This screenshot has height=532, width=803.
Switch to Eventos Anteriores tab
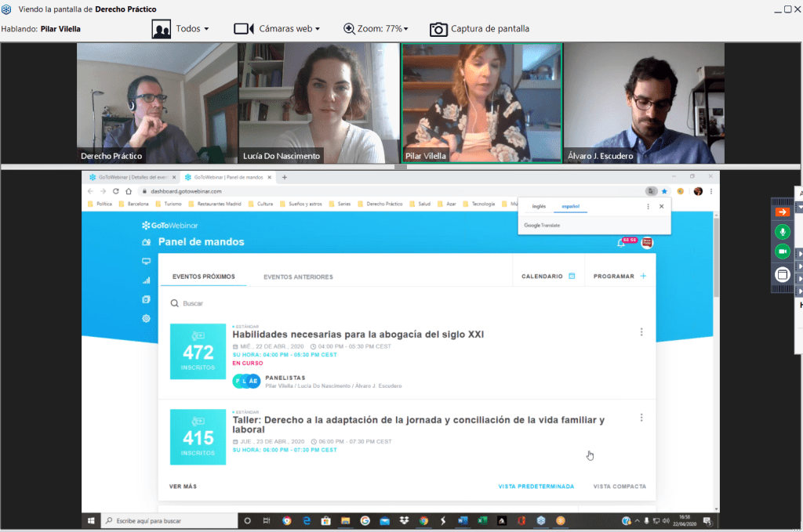click(x=298, y=277)
